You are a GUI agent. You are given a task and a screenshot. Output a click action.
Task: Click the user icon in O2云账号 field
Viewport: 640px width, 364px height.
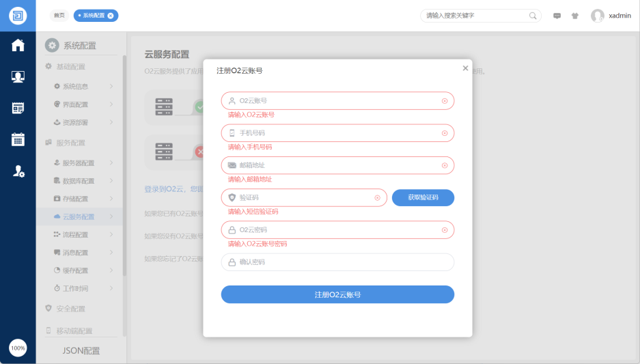pos(232,101)
